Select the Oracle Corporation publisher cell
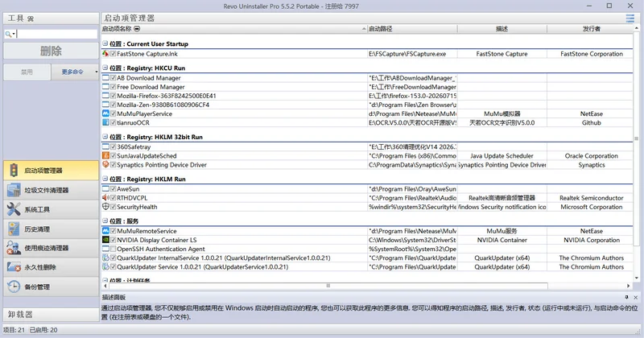The height and width of the screenshot is (338, 644). [591, 155]
